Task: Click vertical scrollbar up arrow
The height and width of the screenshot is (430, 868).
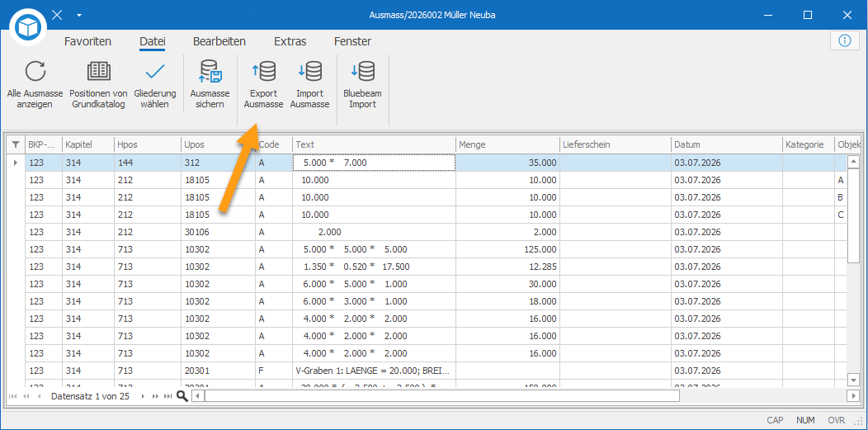Action: (853, 160)
